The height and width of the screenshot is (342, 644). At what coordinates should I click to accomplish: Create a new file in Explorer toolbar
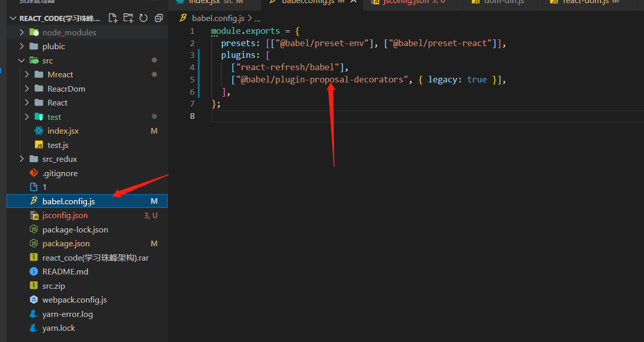pyautogui.click(x=113, y=17)
